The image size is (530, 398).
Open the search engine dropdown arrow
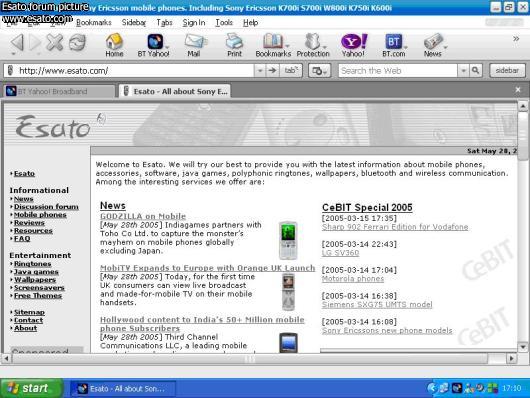click(x=463, y=71)
